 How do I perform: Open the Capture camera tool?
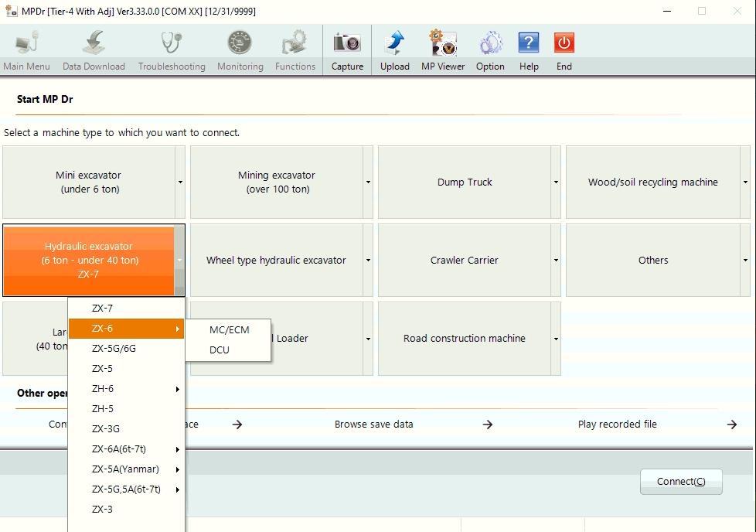tap(347, 51)
